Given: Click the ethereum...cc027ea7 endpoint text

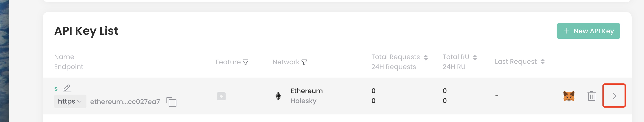Looking at the screenshot, I should click(x=125, y=102).
